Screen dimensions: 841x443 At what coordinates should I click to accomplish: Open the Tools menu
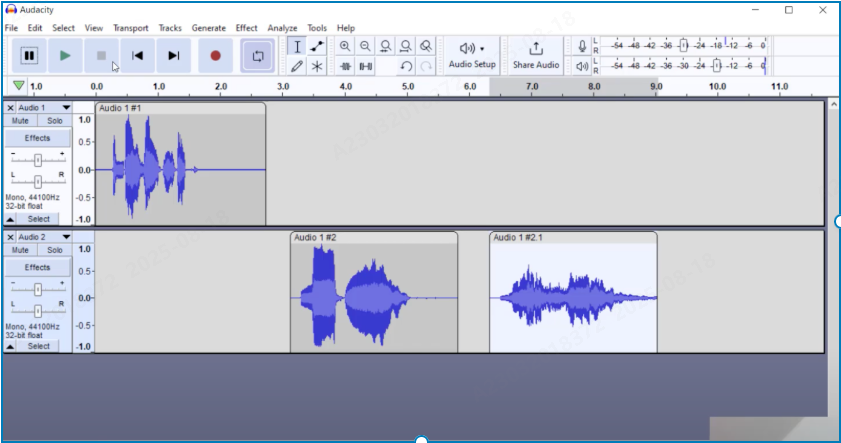click(x=316, y=28)
